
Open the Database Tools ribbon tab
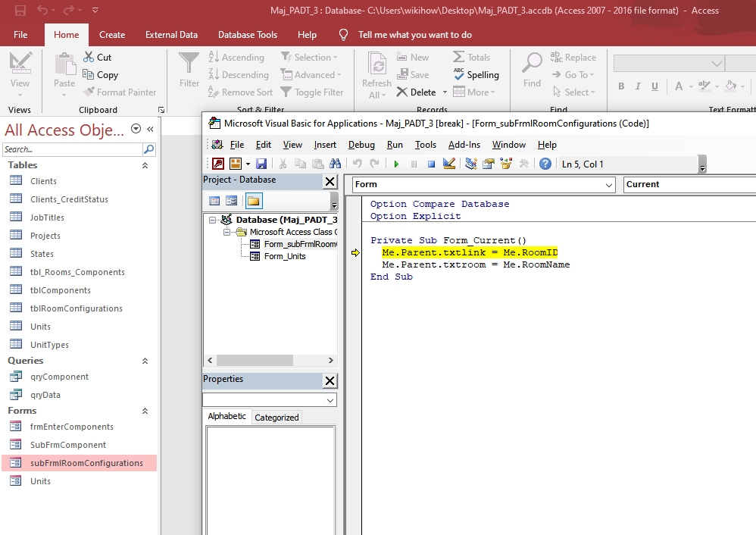(x=248, y=35)
